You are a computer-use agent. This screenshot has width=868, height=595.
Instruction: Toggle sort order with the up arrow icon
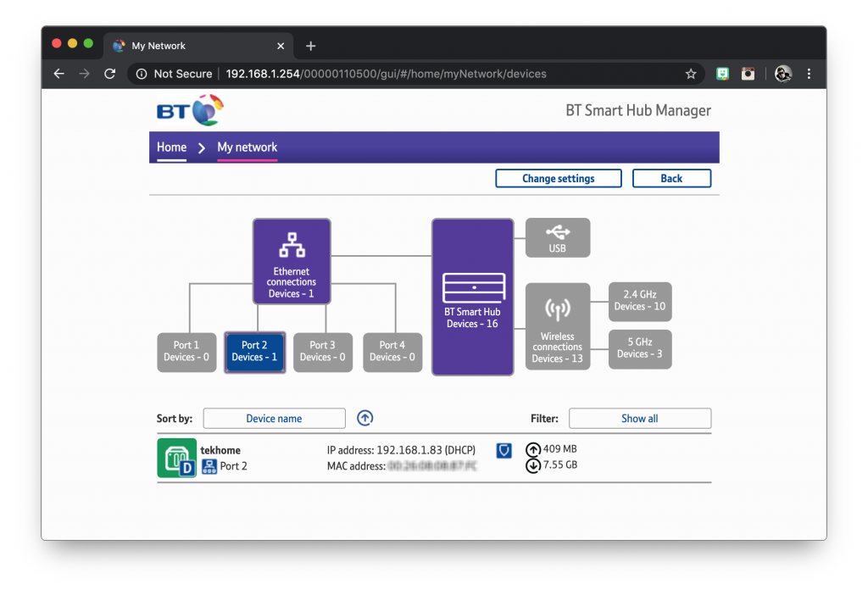click(364, 418)
